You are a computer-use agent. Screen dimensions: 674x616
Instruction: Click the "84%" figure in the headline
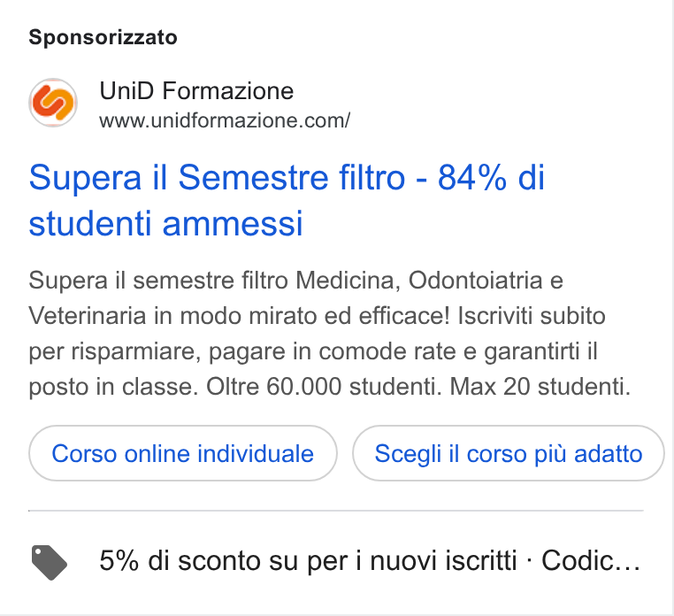[472, 177]
